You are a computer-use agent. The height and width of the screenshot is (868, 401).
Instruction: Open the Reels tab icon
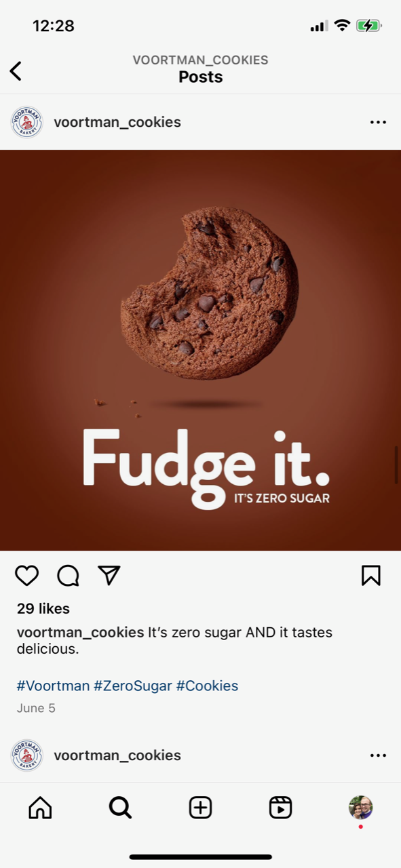coord(280,808)
